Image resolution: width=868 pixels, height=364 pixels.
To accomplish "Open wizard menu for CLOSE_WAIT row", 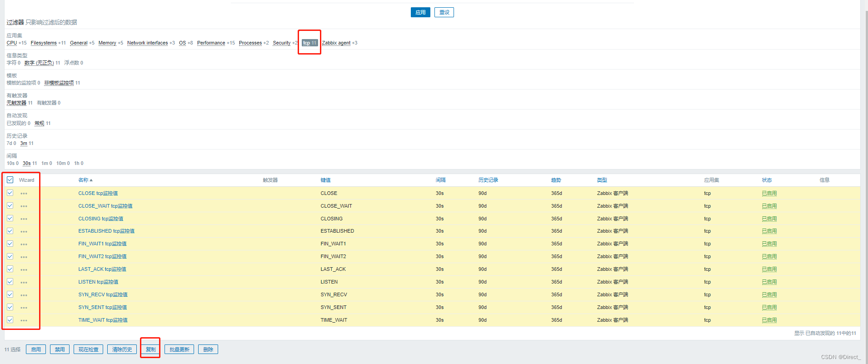I will (24, 206).
